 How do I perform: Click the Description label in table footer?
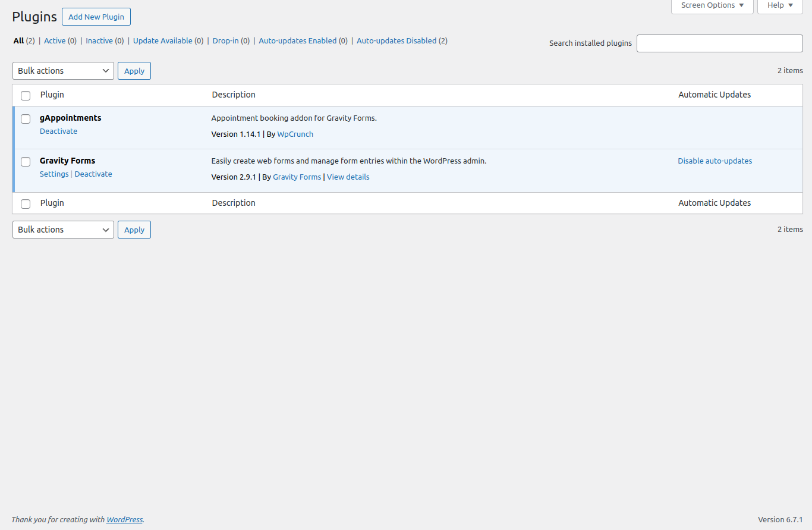click(x=234, y=203)
